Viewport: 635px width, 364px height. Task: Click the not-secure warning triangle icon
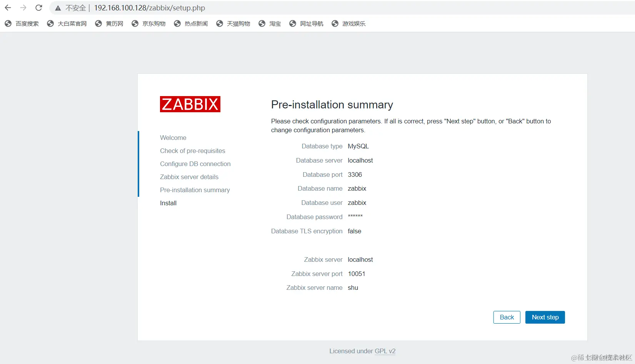tap(58, 8)
